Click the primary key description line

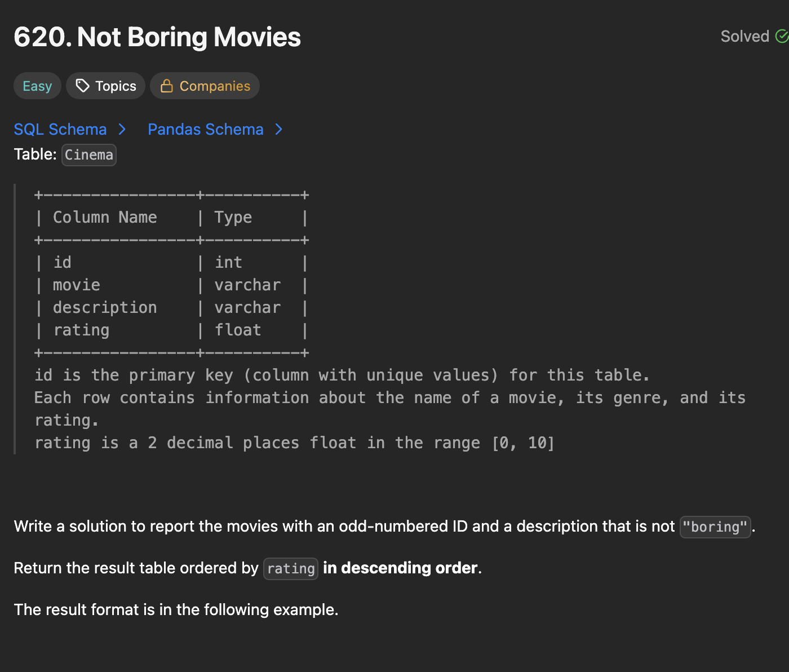342,375
